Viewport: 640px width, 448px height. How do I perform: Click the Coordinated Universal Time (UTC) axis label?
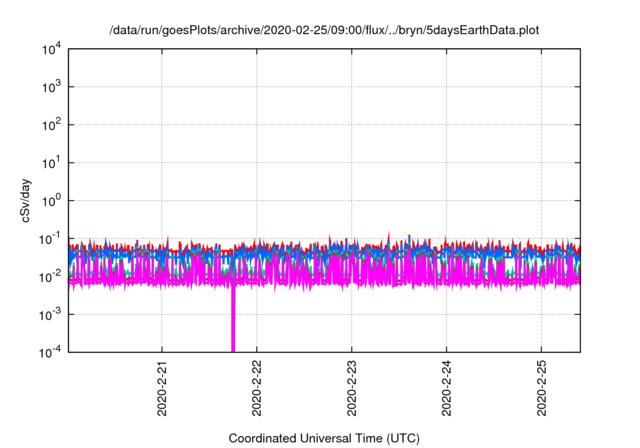324,438
